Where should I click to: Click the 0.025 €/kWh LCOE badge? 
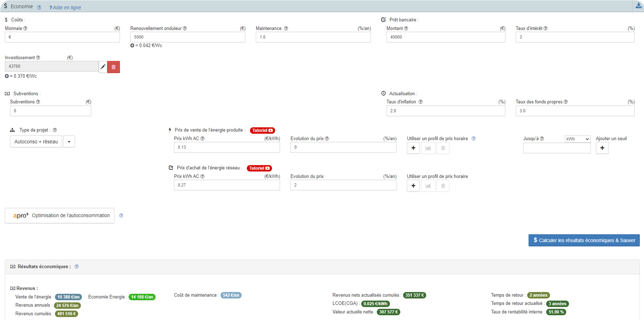point(375,304)
